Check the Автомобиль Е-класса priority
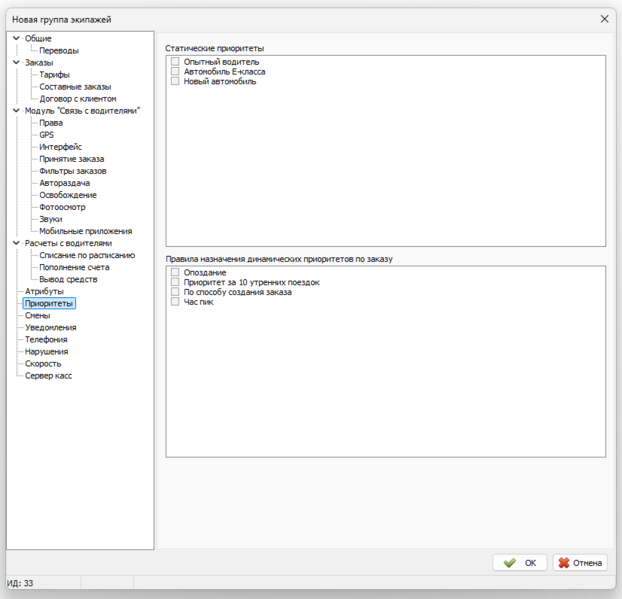Screen dimensions: 622x599 [175, 72]
